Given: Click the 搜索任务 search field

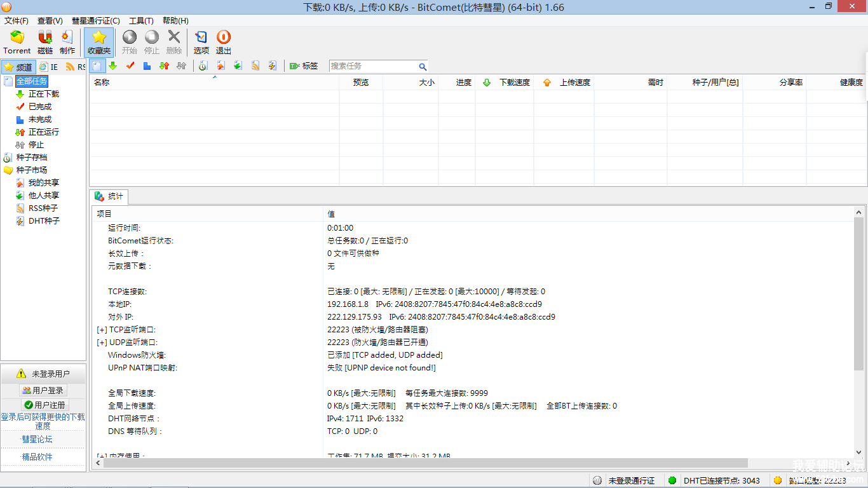Looking at the screenshot, I should (373, 66).
